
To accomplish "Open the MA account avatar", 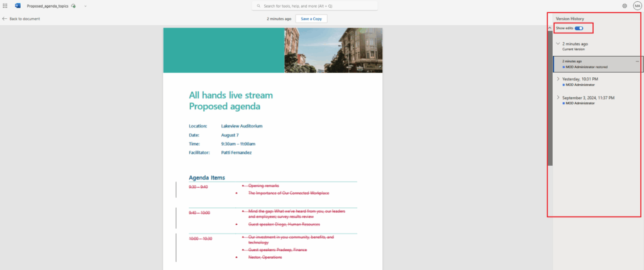I will click(637, 6).
